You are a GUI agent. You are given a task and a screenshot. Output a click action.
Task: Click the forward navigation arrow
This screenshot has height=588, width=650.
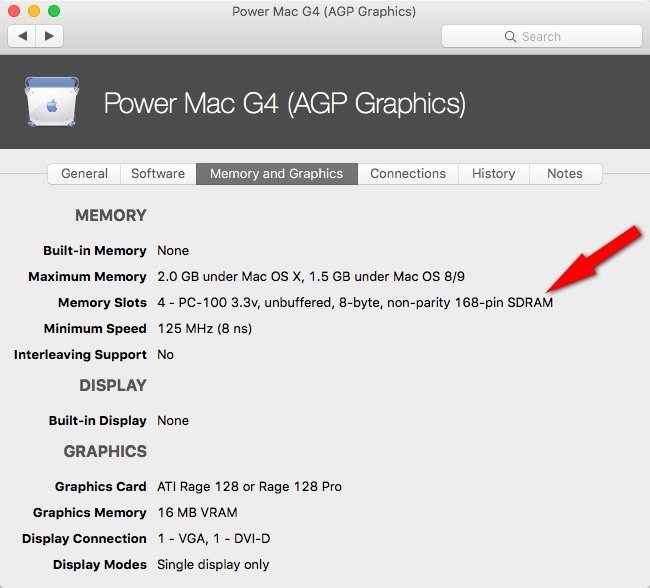coord(49,36)
